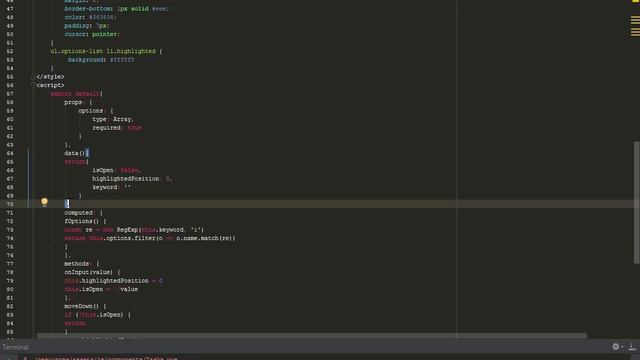The height and width of the screenshot is (360, 640).
Task: Click 'border-bottom' CSS property
Action: click(x=88, y=9)
